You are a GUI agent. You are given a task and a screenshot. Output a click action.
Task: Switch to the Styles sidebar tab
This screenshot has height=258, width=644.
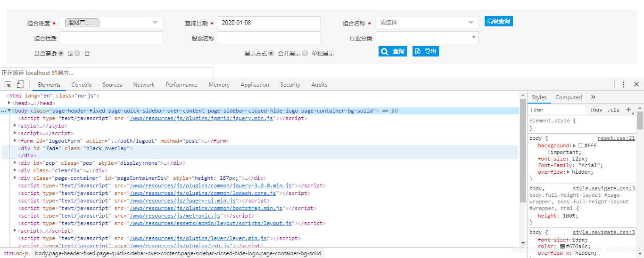[x=539, y=97]
